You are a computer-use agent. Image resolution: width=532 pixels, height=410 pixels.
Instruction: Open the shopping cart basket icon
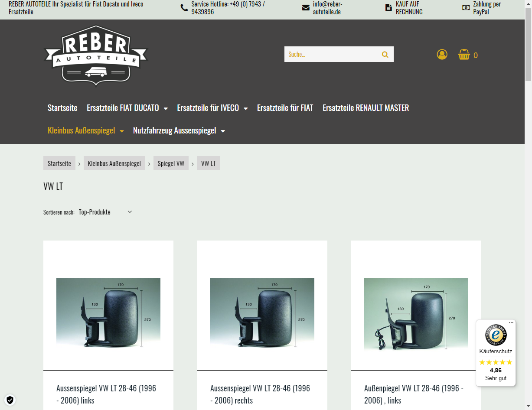point(464,55)
